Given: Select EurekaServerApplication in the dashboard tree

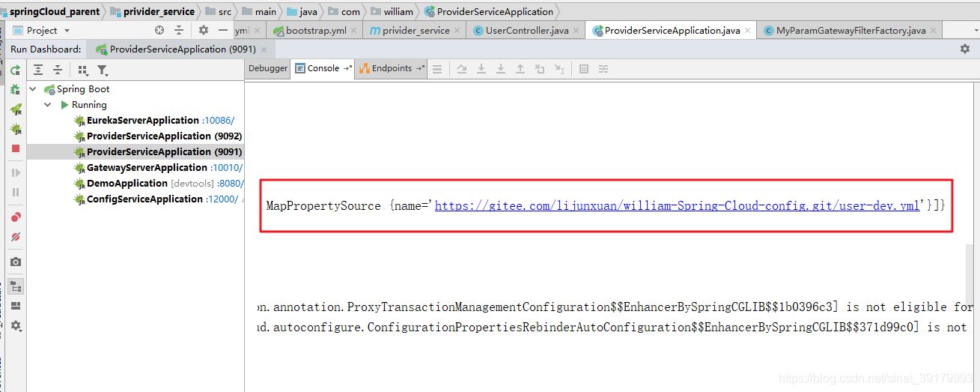Looking at the screenshot, I should (142, 120).
